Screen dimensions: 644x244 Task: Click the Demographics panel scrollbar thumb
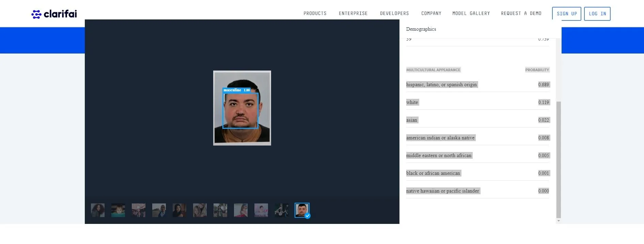(x=558, y=159)
